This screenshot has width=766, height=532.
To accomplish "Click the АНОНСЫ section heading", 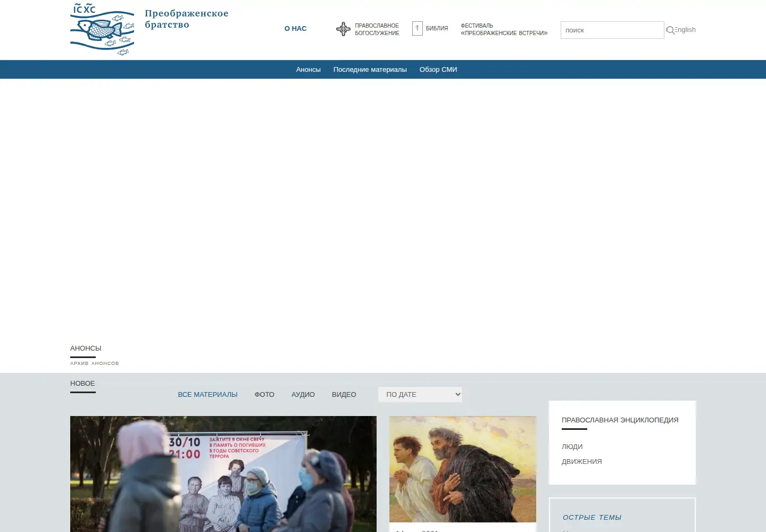I will [x=86, y=348].
